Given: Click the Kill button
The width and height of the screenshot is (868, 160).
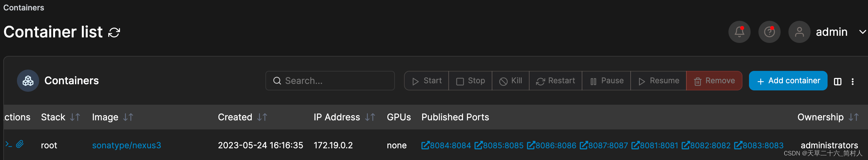Looking at the screenshot, I should pyautogui.click(x=511, y=81).
